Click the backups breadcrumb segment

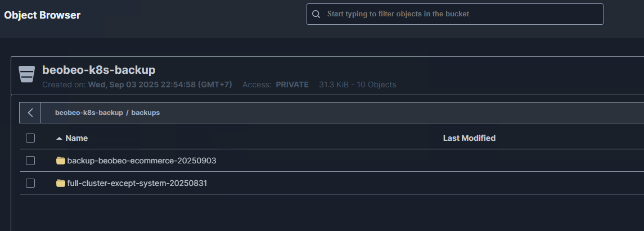click(146, 113)
